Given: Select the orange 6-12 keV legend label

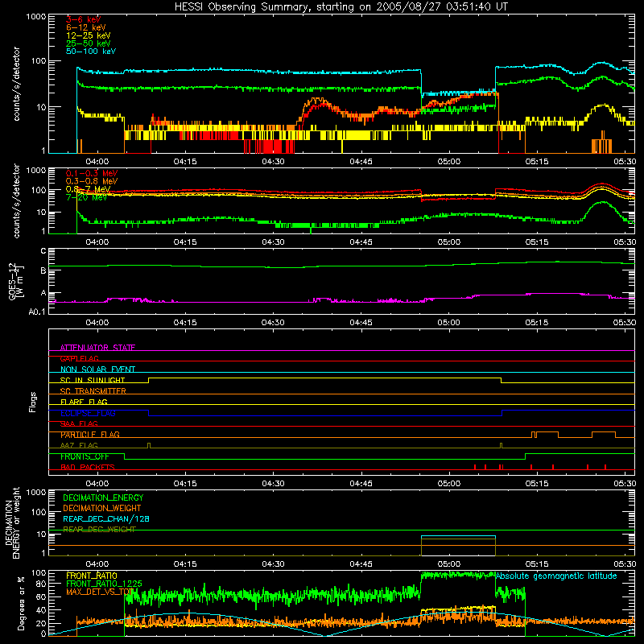Looking at the screenshot, I should tap(86, 27).
